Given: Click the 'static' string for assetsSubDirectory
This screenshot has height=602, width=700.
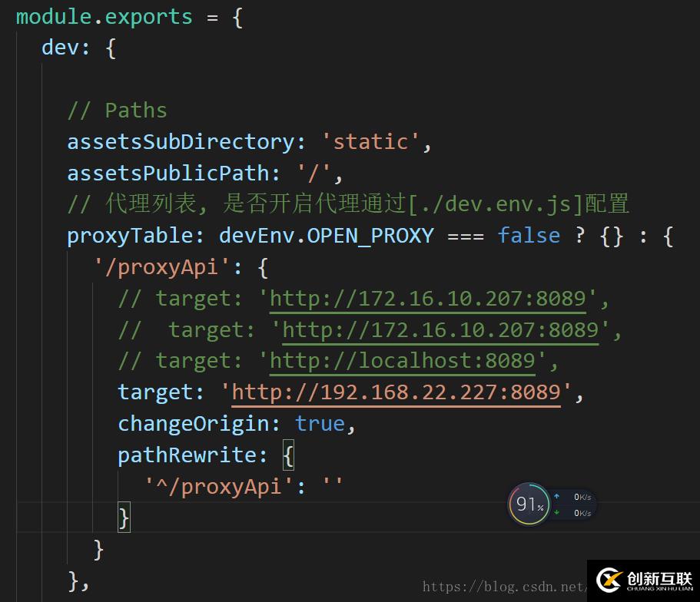Looking at the screenshot, I should (x=370, y=142).
